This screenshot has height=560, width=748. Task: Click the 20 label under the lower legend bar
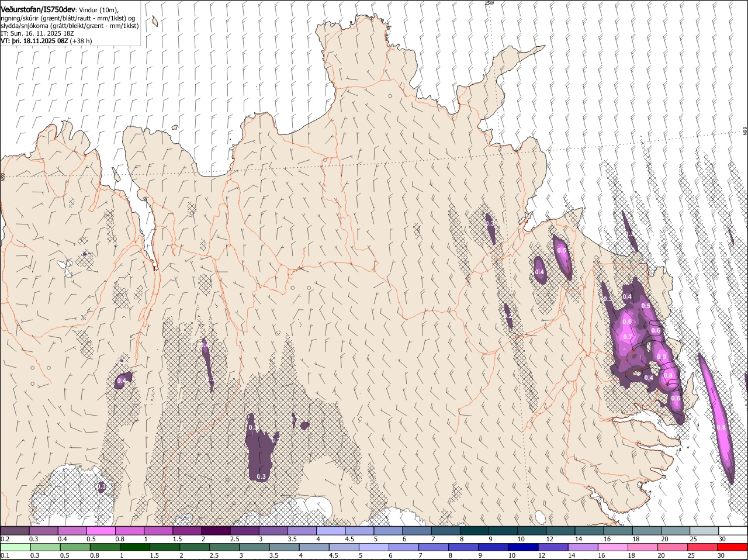point(661,555)
